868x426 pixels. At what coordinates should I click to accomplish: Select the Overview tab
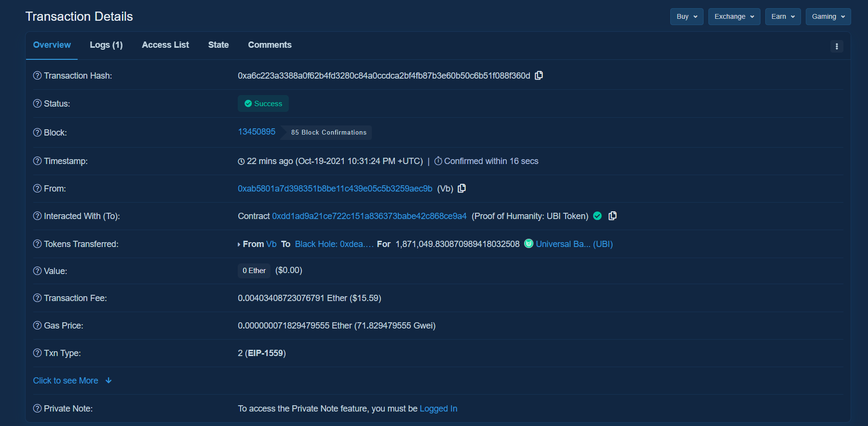[52, 45]
